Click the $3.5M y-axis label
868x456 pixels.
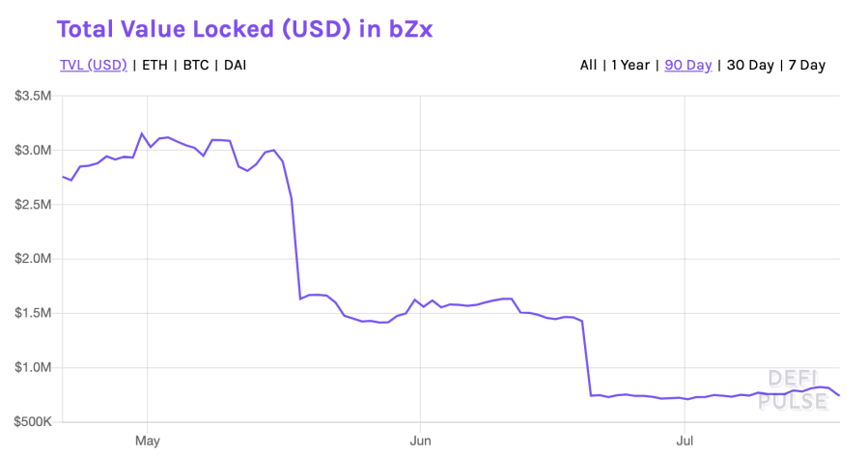(x=32, y=96)
